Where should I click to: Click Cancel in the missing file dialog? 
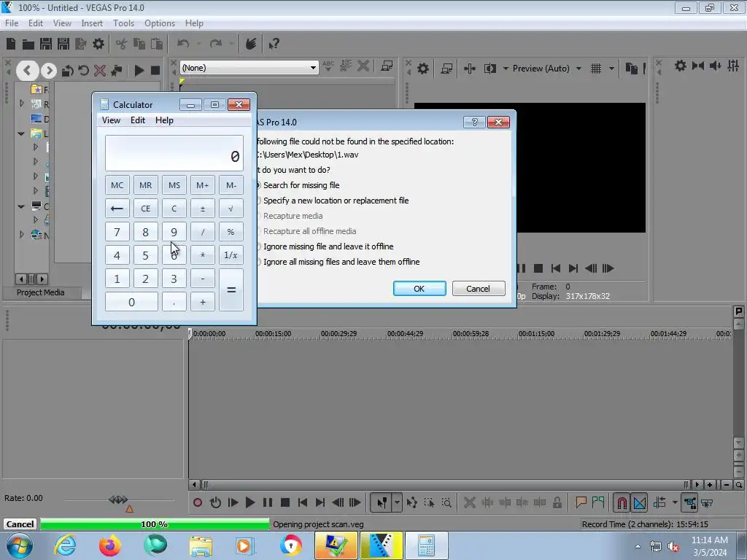479,289
